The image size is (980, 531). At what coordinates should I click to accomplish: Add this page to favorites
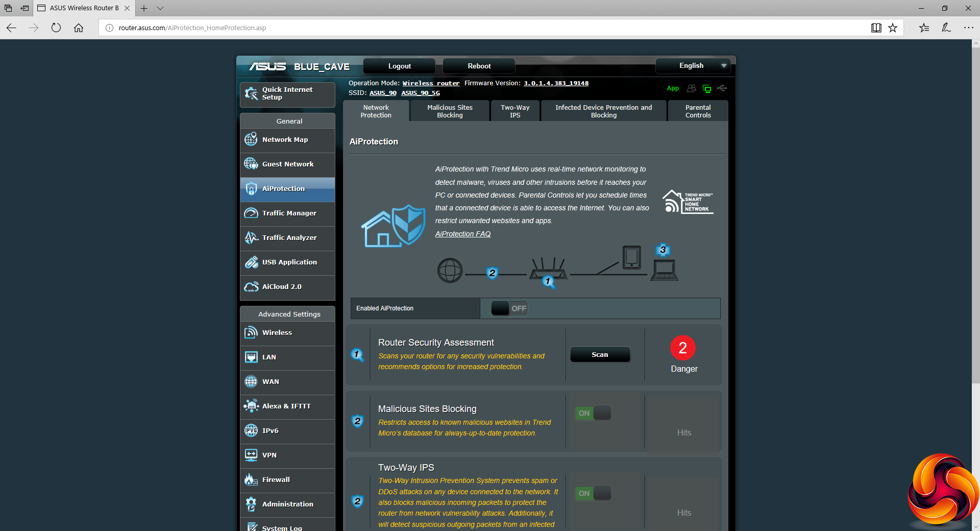[x=893, y=28]
